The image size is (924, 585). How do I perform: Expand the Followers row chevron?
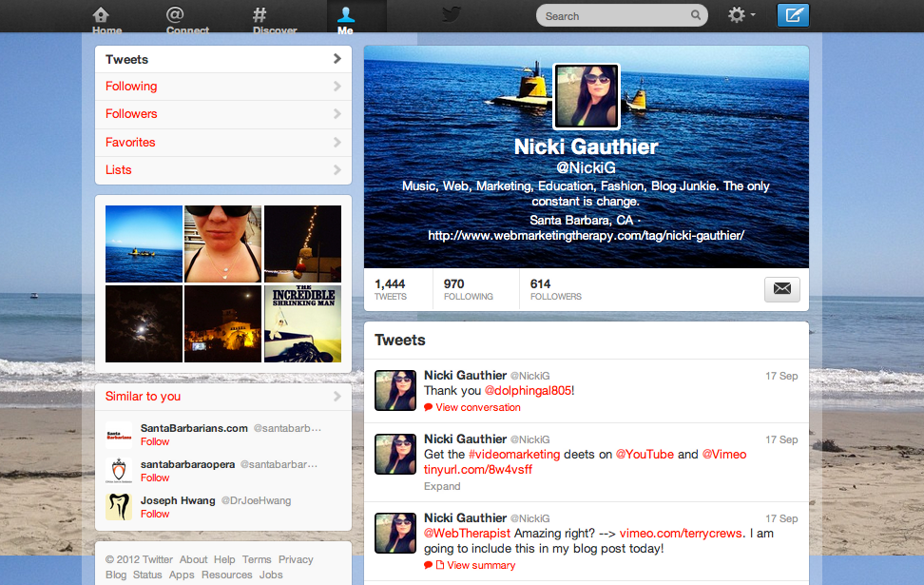(337, 113)
